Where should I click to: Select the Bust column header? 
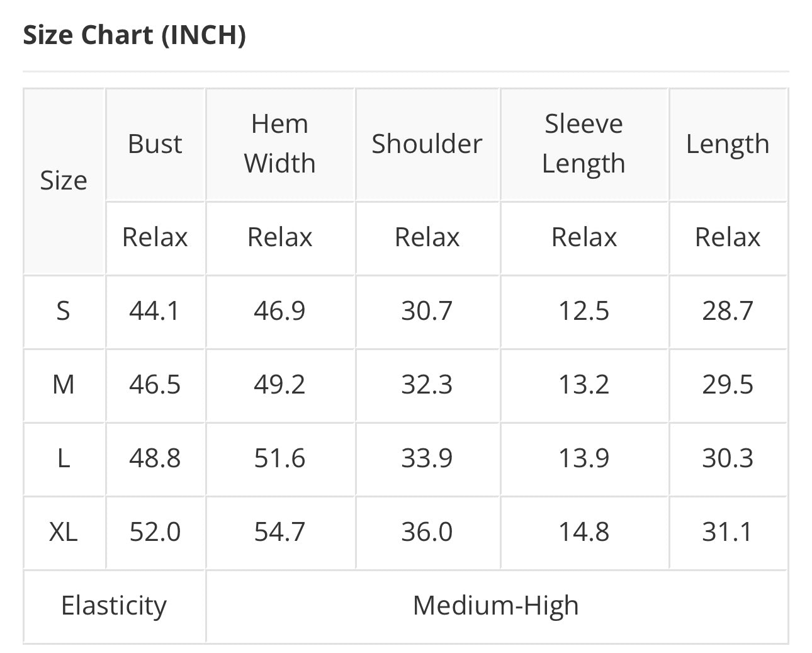coord(155,144)
